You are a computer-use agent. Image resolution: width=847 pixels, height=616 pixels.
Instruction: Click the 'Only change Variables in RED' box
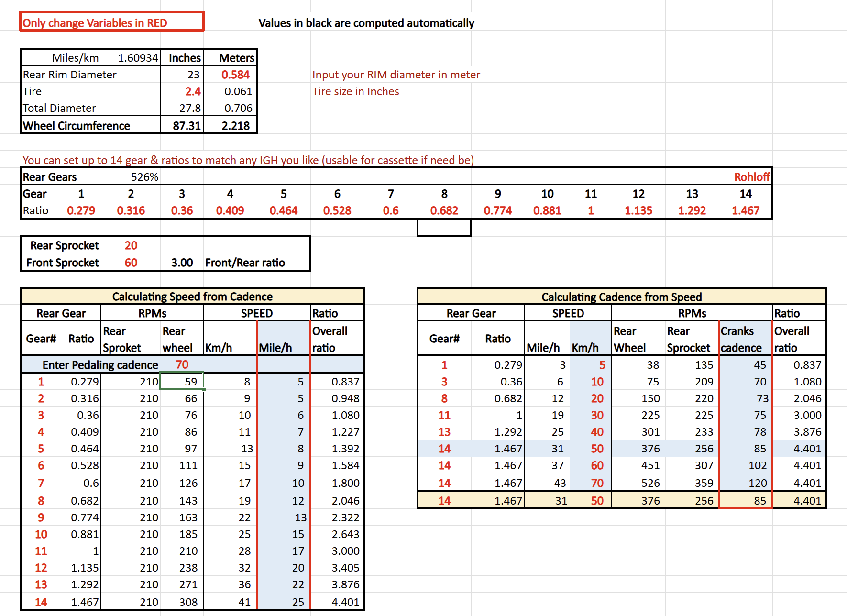point(112,22)
